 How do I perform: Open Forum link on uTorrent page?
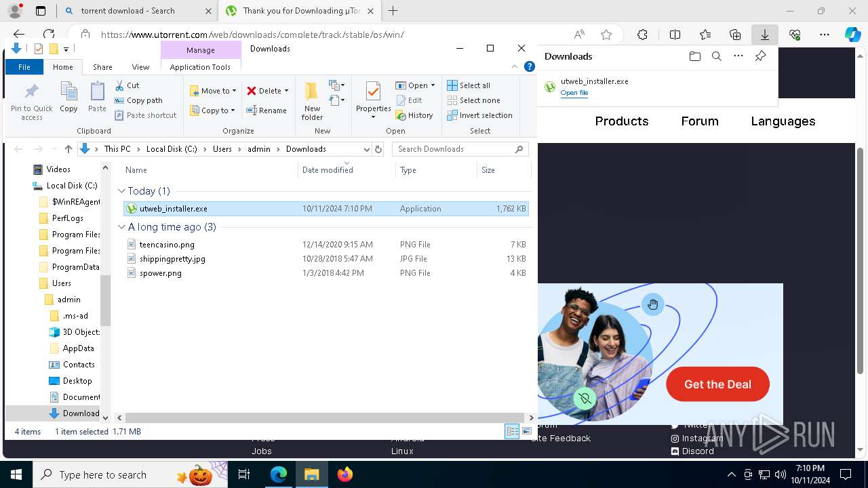click(700, 121)
